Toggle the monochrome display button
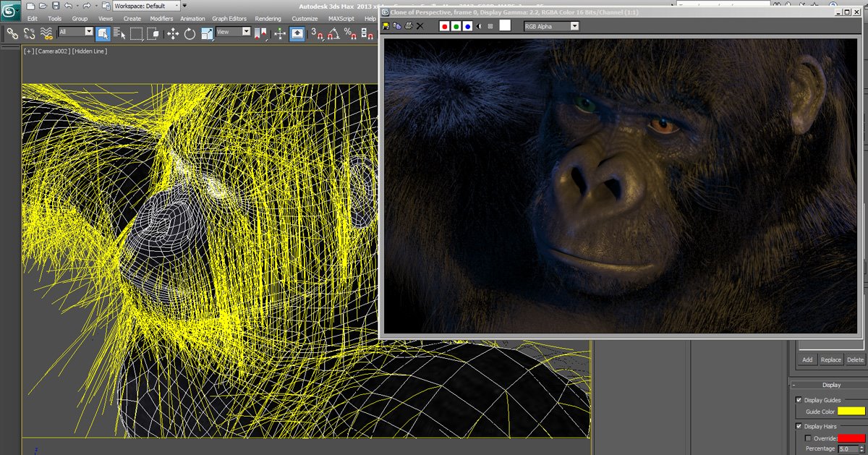 click(490, 26)
